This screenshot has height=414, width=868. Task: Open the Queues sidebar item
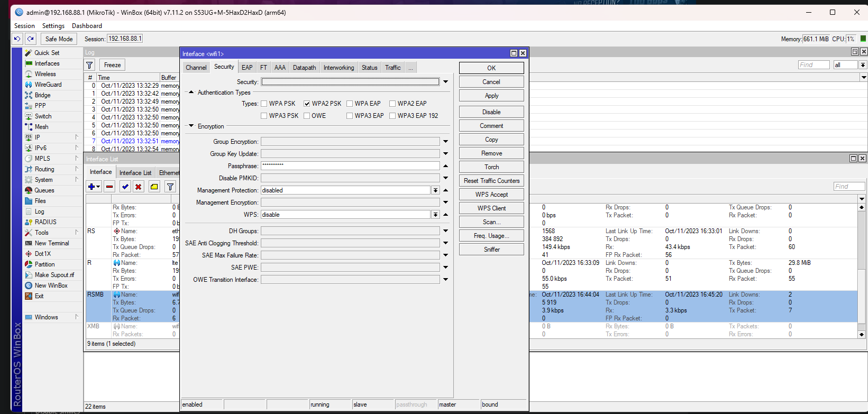tap(44, 190)
